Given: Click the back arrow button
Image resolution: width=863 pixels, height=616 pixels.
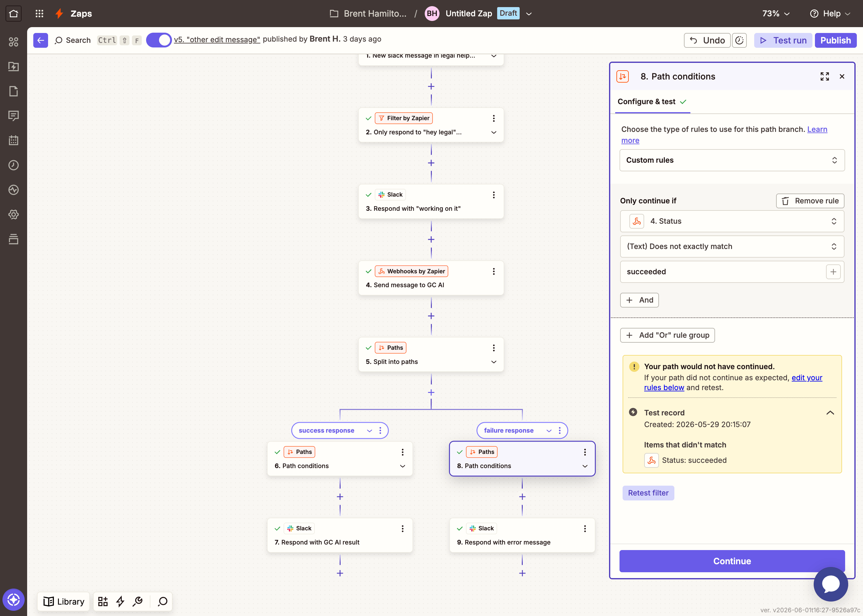Looking at the screenshot, I should pos(41,40).
